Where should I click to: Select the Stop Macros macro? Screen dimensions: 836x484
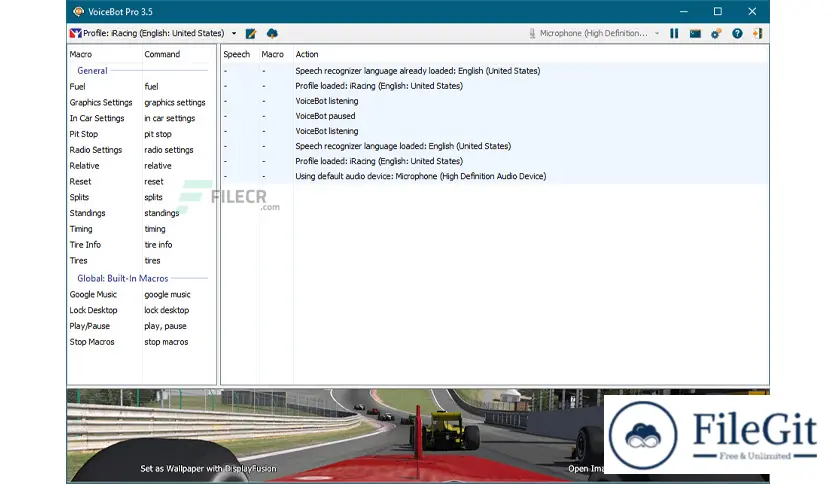point(92,342)
